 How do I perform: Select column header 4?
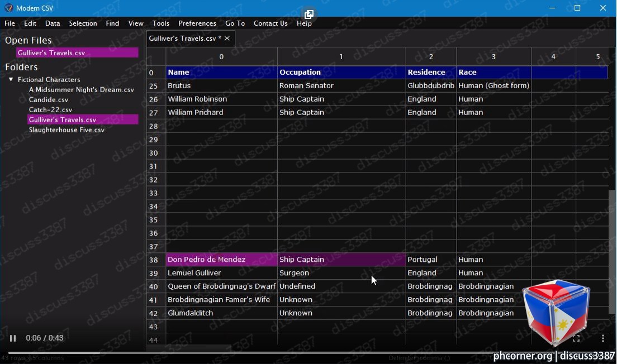pos(553,56)
